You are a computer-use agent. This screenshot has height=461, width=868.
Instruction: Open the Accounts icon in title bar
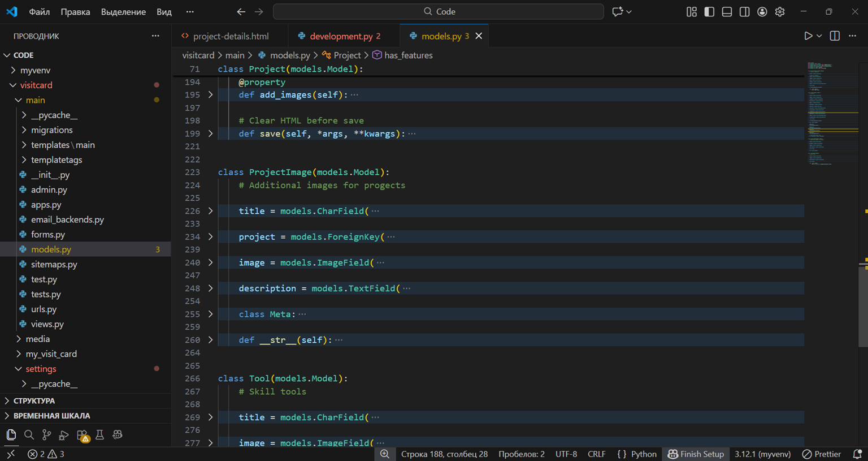762,11
